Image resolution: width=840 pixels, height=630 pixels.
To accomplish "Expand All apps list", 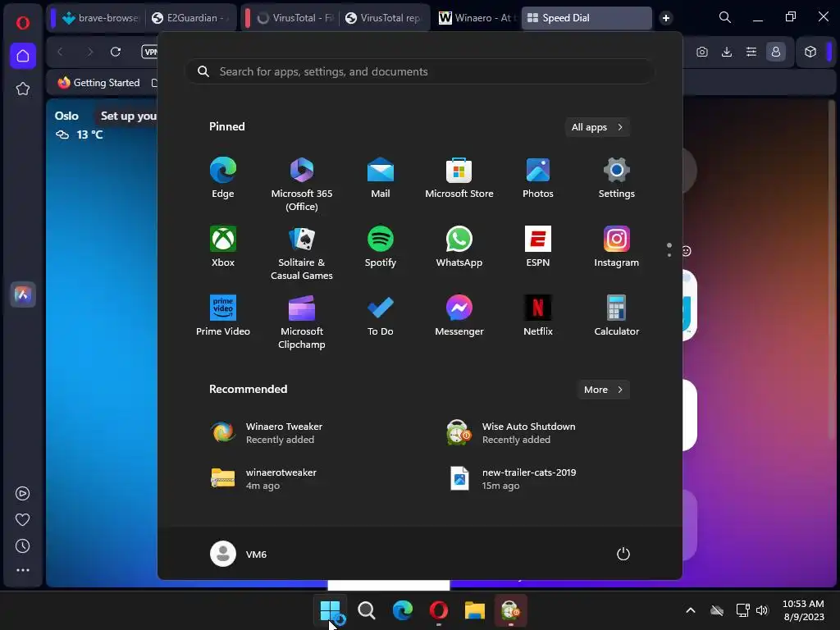I will pyautogui.click(x=597, y=127).
